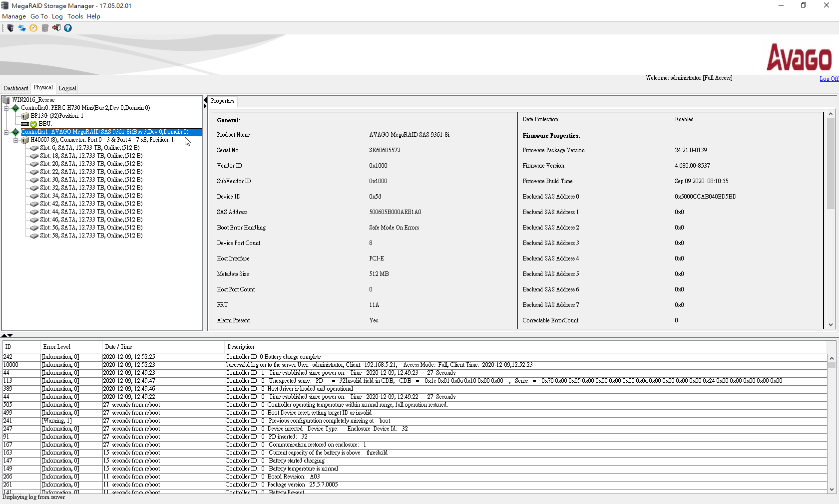This screenshot has width=839, height=504.
Task: Select Slot 44 SATA drive in tree
Action: pyautogui.click(x=91, y=212)
